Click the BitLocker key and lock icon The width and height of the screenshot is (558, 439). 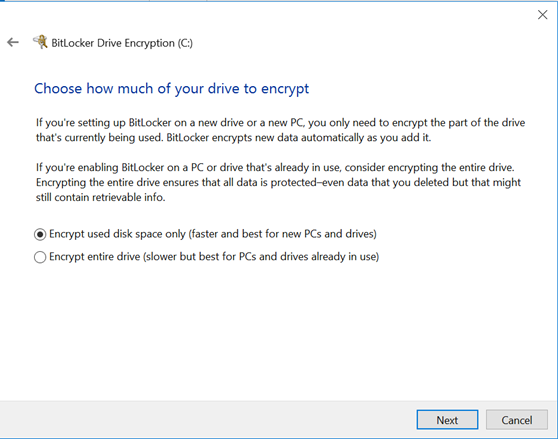(x=41, y=42)
